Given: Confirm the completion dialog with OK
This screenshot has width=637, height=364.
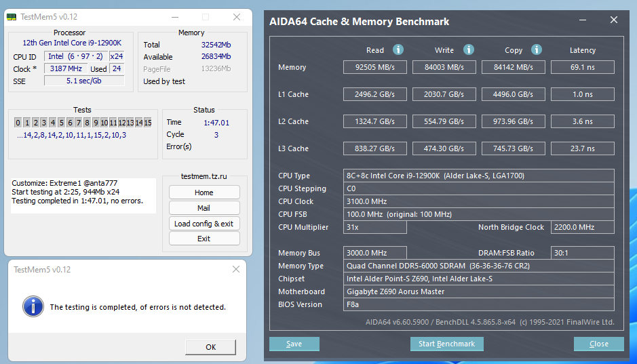Looking at the screenshot, I should (210, 347).
